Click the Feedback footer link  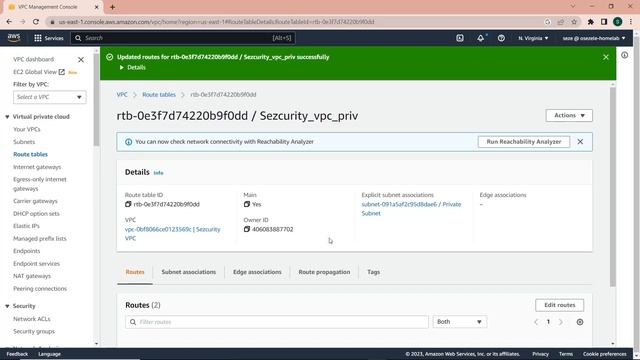(x=17, y=354)
